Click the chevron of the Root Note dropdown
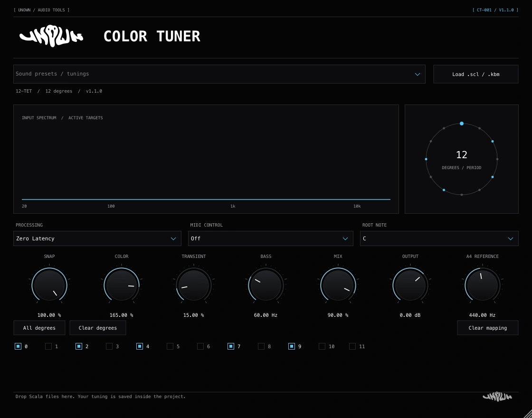Viewport: 532px width, 418px height. pyautogui.click(x=510, y=238)
